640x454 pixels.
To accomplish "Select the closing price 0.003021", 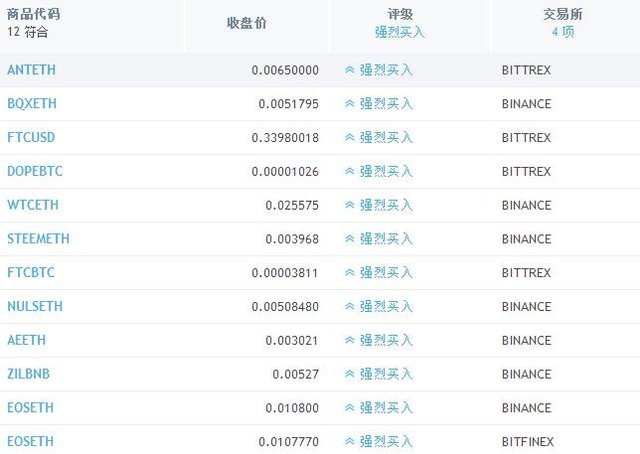I will [x=292, y=341].
